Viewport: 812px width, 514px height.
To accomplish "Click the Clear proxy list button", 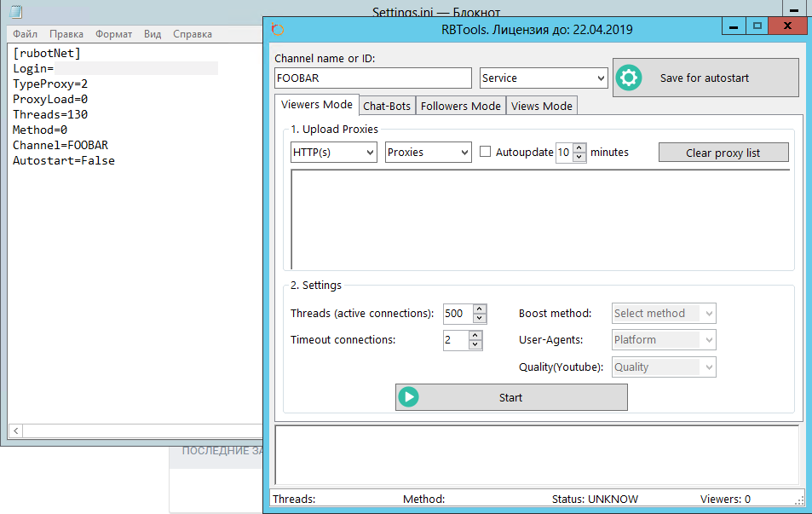I will pyautogui.click(x=723, y=153).
